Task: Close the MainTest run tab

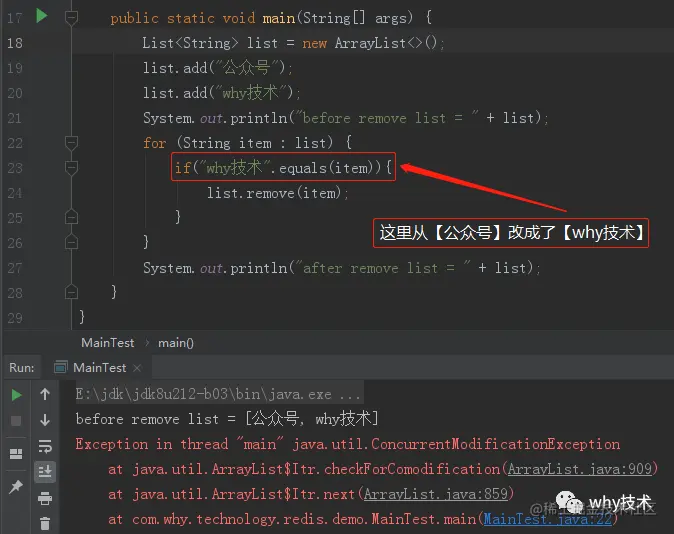Action: 137,368
